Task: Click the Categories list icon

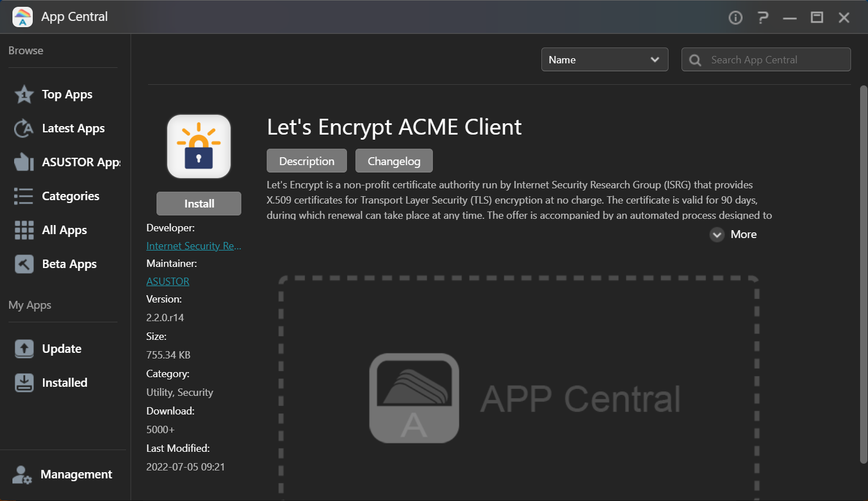Action: [x=24, y=196]
